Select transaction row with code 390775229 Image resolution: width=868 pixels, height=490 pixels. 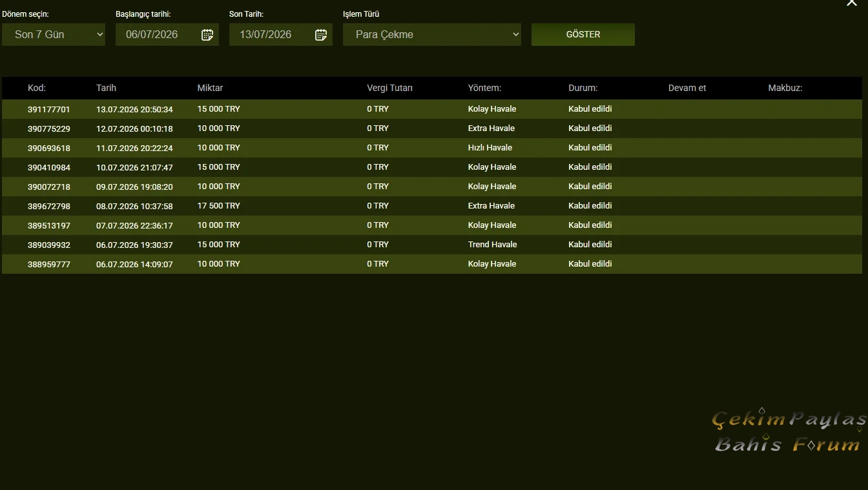point(432,128)
